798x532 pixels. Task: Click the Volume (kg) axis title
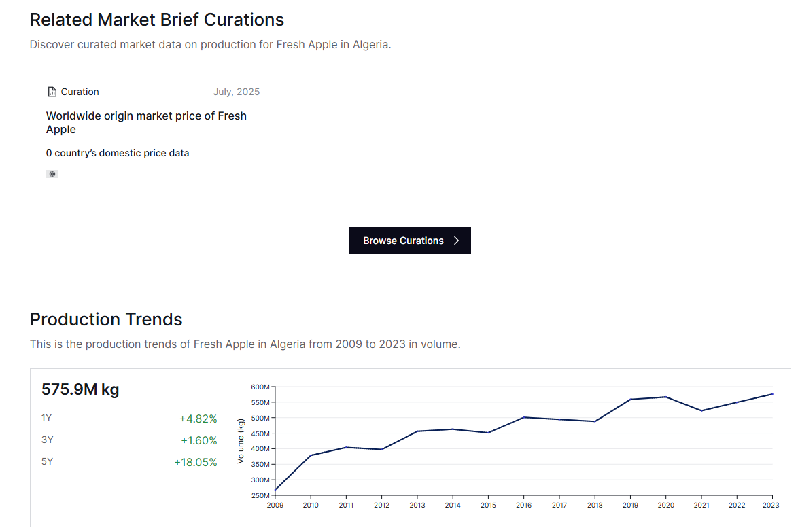241,441
